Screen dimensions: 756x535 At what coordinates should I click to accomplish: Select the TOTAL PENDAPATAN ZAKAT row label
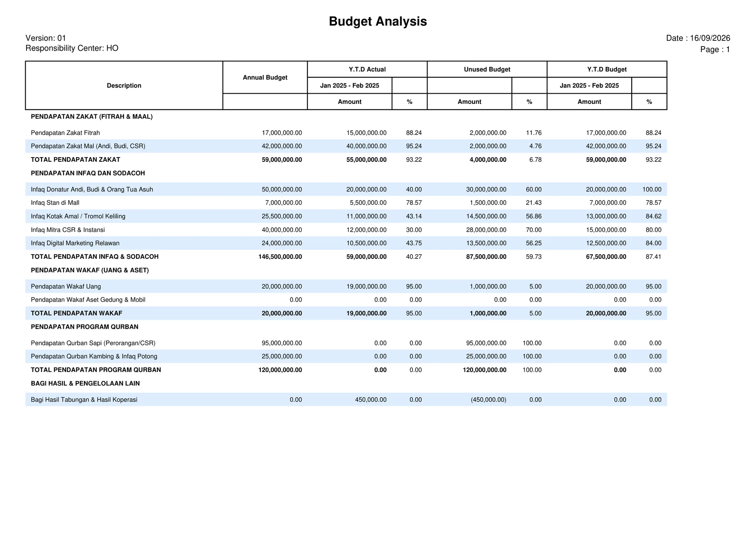(75, 160)
